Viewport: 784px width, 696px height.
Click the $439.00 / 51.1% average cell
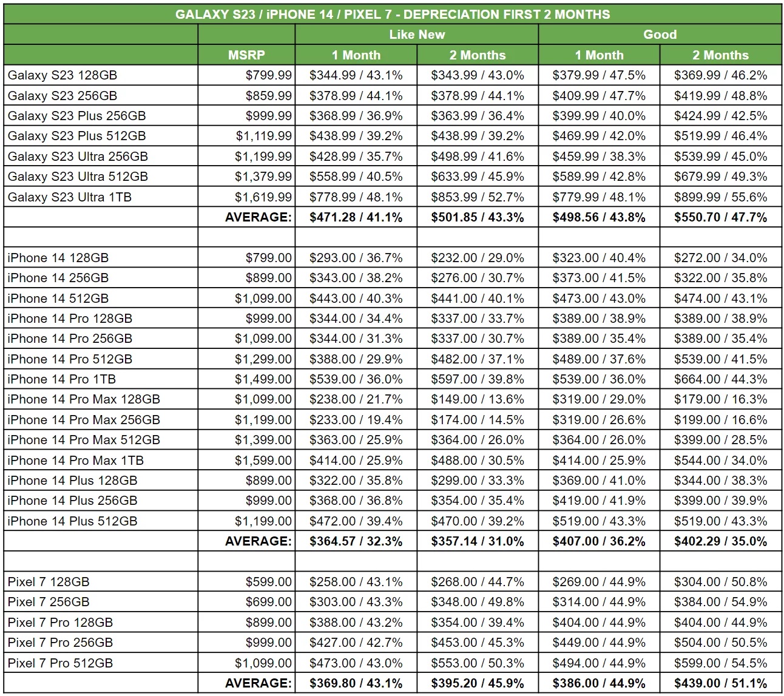[x=720, y=683]
